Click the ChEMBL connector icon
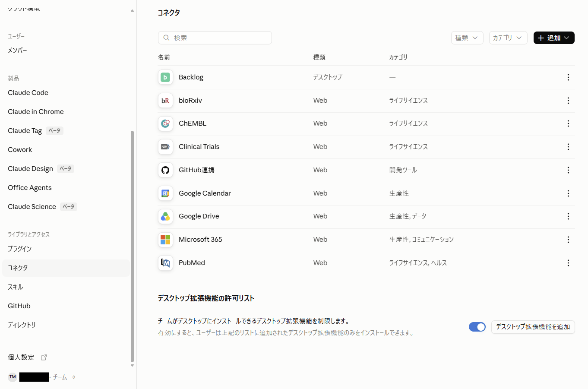This screenshot has height=389, width=588. (165, 123)
